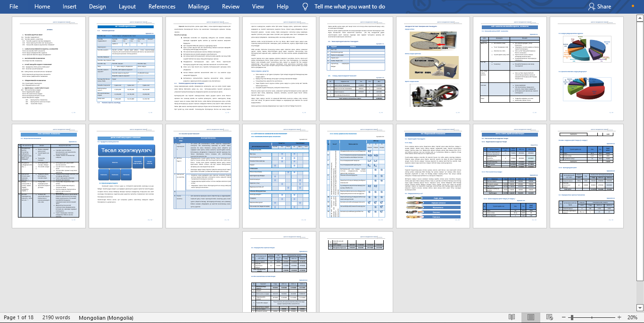Click the 20% zoom level button
The height and width of the screenshot is (323, 644).
632,317
